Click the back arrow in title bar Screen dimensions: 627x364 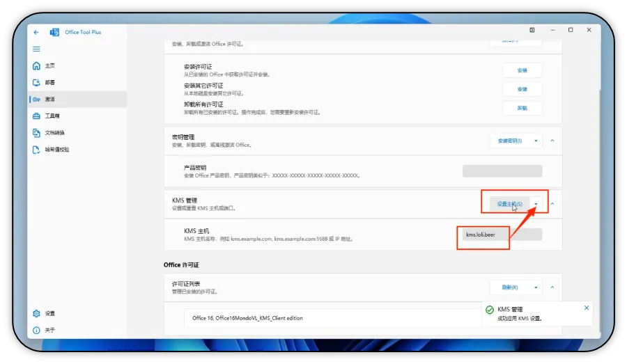[36, 32]
